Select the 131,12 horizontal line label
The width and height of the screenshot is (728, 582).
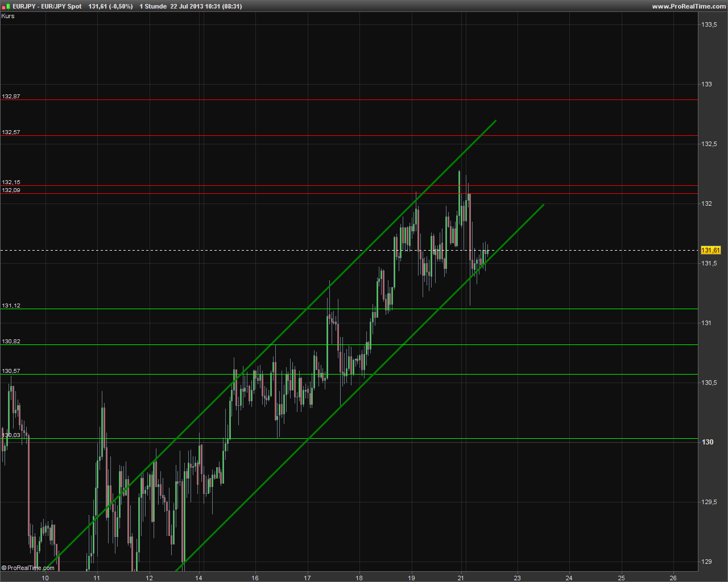click(11, 306)
